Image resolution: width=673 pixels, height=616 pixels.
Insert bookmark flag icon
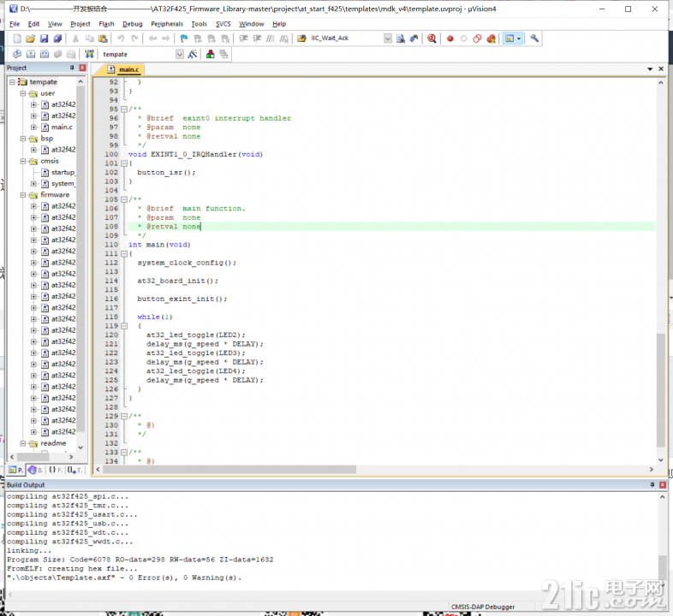(184, 38)
